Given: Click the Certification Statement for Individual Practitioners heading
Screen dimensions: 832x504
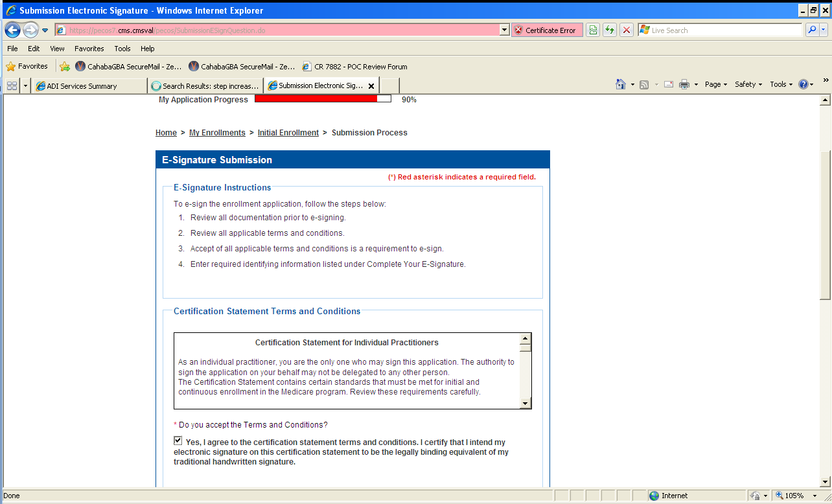Looking at the screenshot, I should pyautogui.click(x=347, y=343).
